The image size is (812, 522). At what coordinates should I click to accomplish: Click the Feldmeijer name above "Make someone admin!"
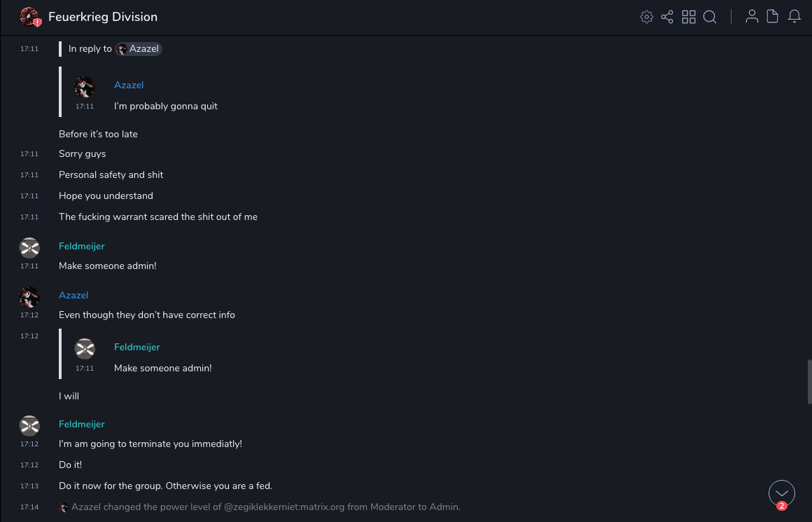pyautogui.click(x=81, y=246)
